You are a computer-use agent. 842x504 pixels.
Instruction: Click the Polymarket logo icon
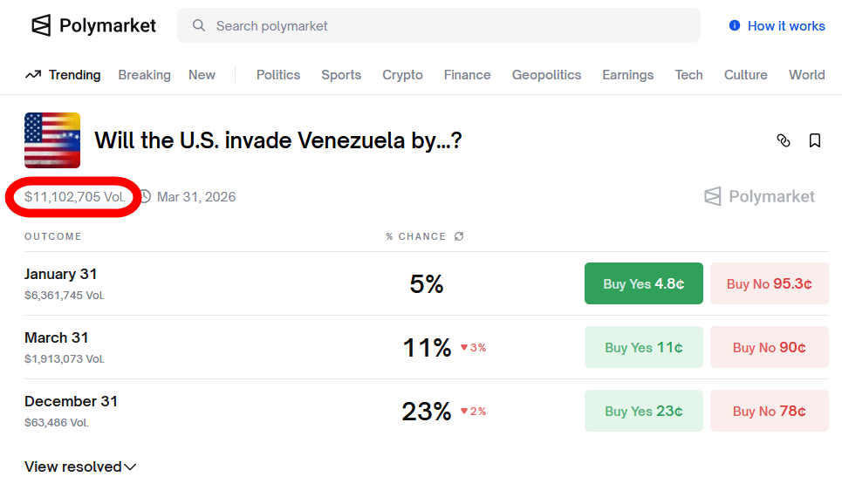coord(41,25)
